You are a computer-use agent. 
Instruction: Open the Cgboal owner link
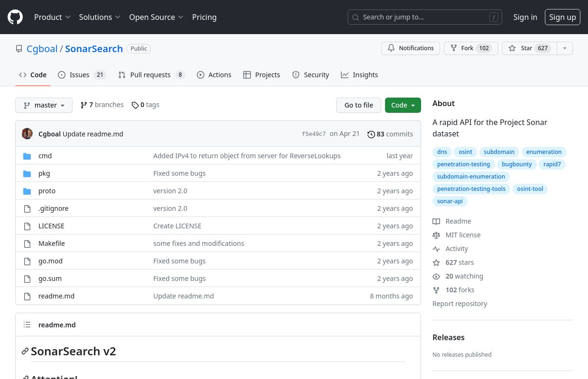pyautogui.click(x=42, y=49)
